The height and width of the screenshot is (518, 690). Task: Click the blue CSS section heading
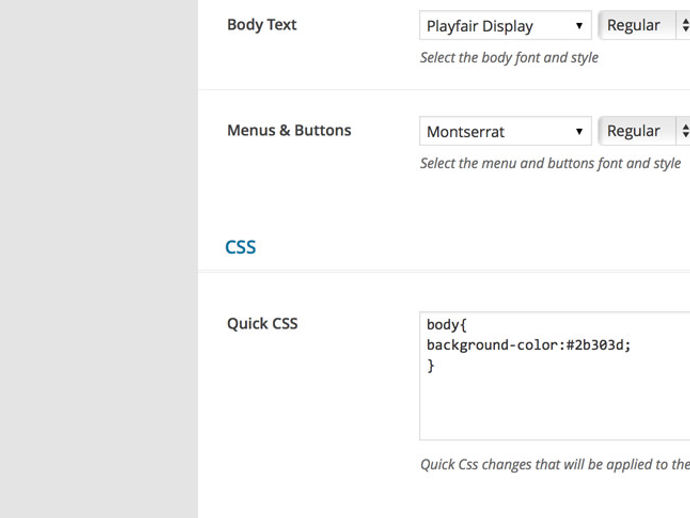240,247
